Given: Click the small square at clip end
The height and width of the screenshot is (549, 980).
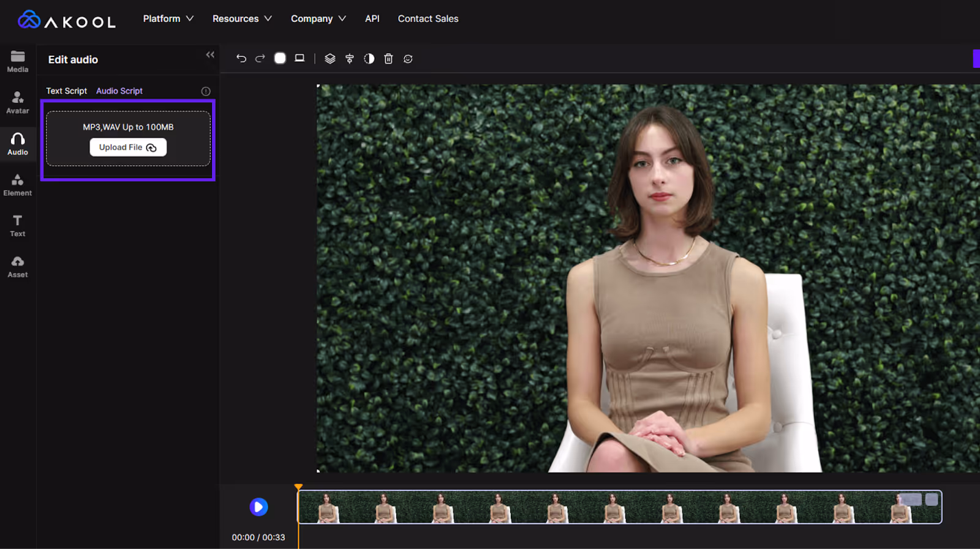Looking at the screenshot, I should tap(932, 499).
